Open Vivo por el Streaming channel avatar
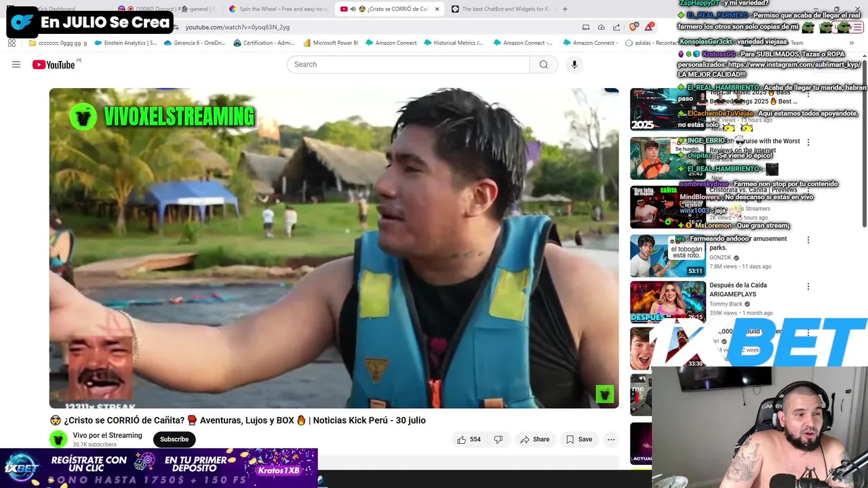868x488 pixels. [58, 439]
